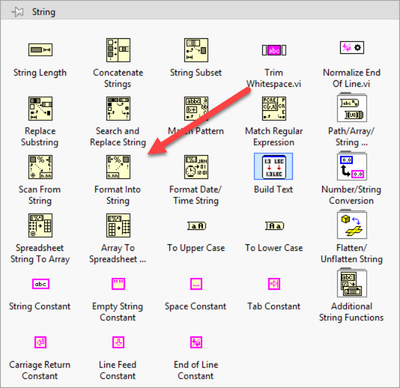Click the Normalize End Of Line.vi icon

click(352, 48)
